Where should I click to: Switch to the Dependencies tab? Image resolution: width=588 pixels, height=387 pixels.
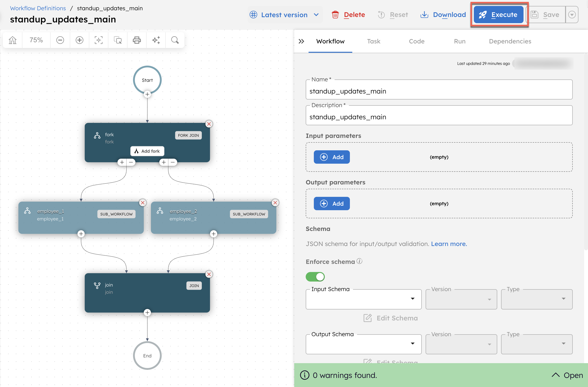coord(510,41)
